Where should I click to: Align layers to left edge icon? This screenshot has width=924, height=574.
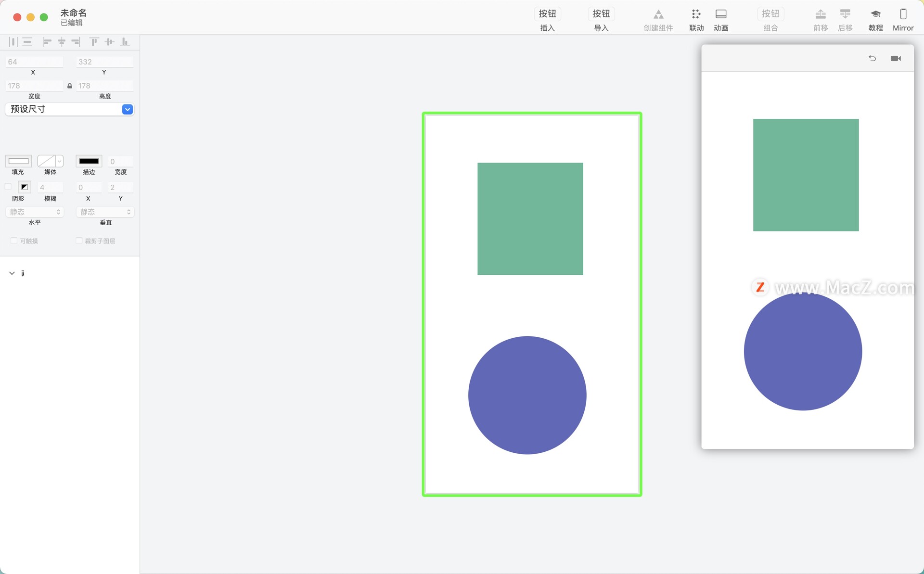coord(47,42)
